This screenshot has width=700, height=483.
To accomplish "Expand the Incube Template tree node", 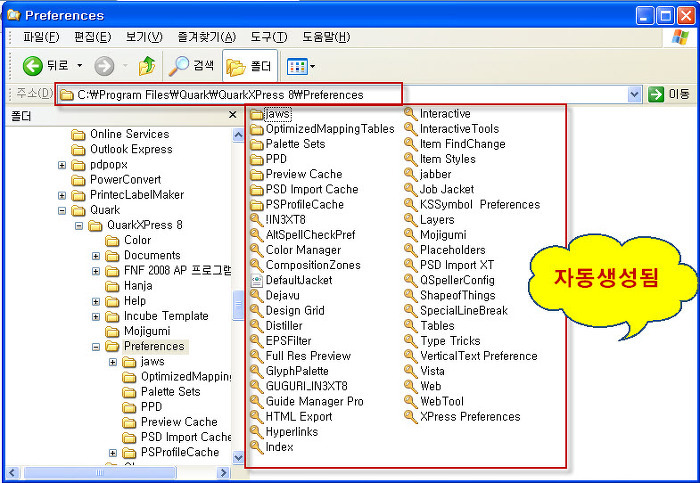I will [x=96, y=316].
